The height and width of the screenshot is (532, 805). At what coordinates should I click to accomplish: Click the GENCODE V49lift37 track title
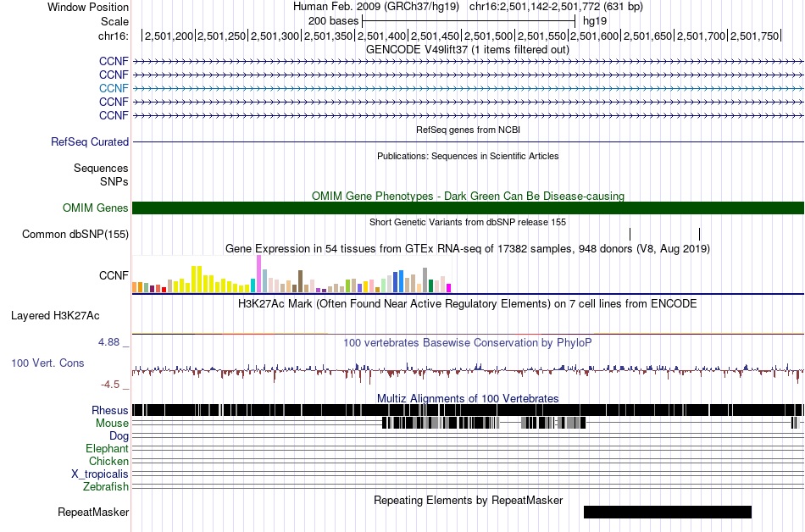tap(468, 50)
